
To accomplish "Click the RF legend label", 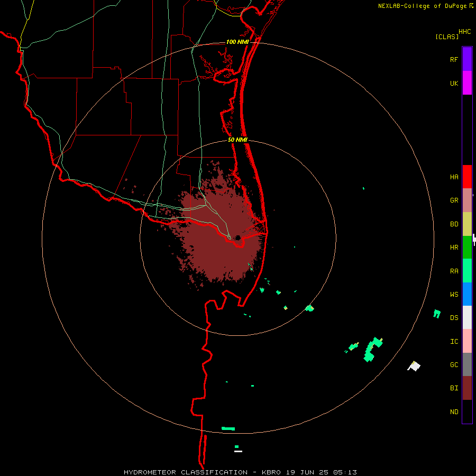I will pos(454,59).
